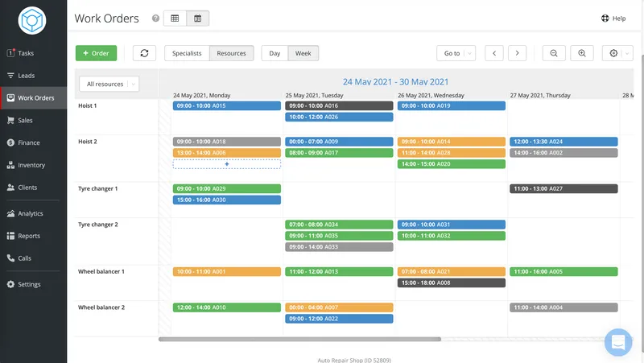This screenshot has height=363, width=644.
Task: Go to previous week arrow
Action: click(494, 53)
